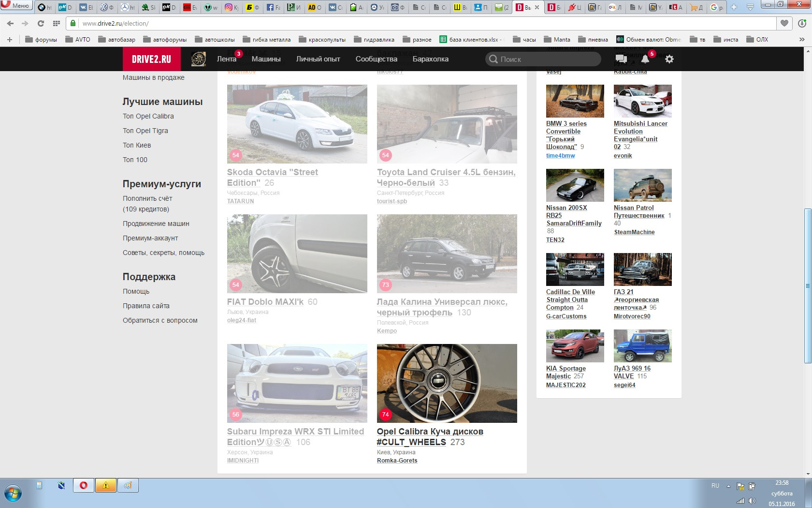The height and width of the screenshot is (508, 812).
Task: Open the notifications bell icon
Action: point(645,59)
